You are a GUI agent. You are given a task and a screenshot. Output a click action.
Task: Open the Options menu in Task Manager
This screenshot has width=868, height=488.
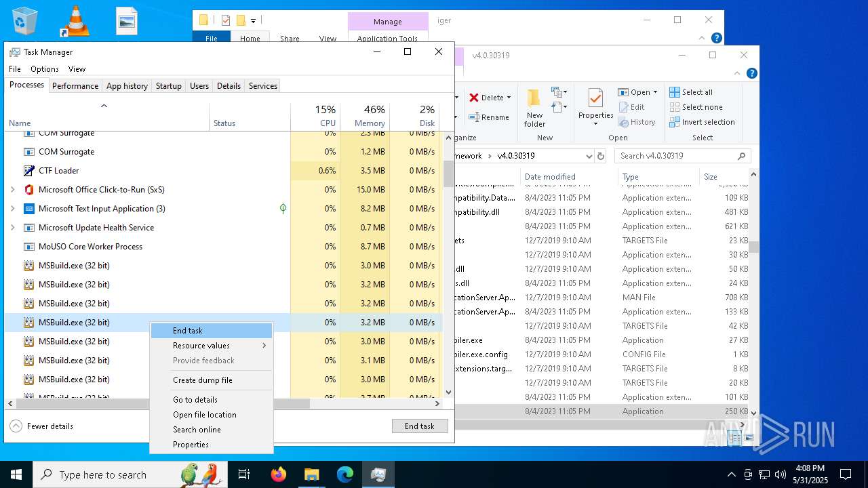[x=45, y=69]
